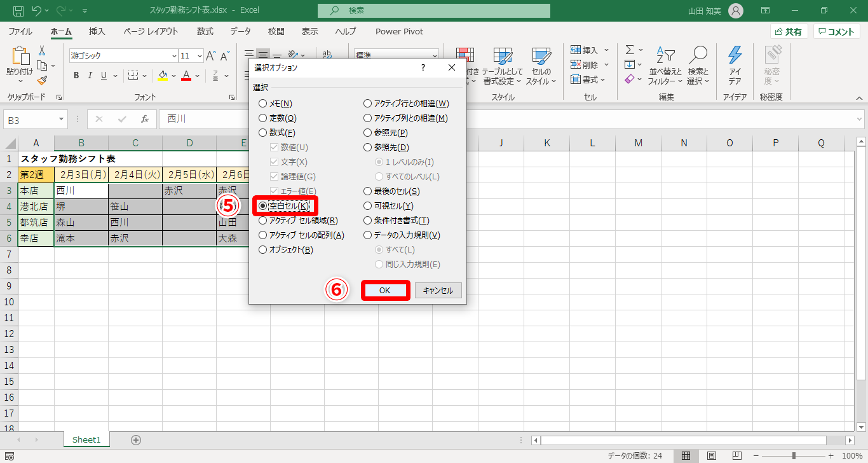Apply underline to the selection
Viewport: 868px width, 463px height.
[x=104, y=76]
